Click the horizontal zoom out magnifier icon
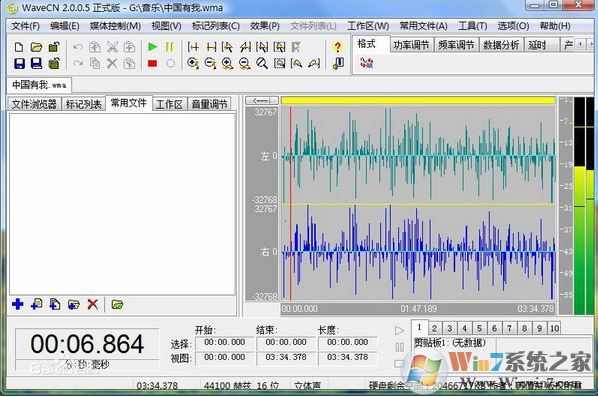The width and height of the screenshot is (598, 397). click(x=244, y=63)
